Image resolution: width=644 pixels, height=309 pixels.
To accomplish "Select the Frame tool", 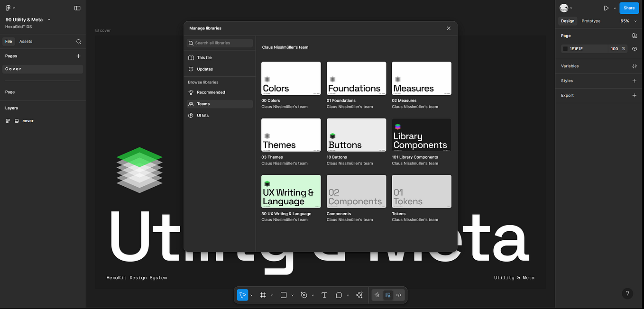I will tap(262, 295).
